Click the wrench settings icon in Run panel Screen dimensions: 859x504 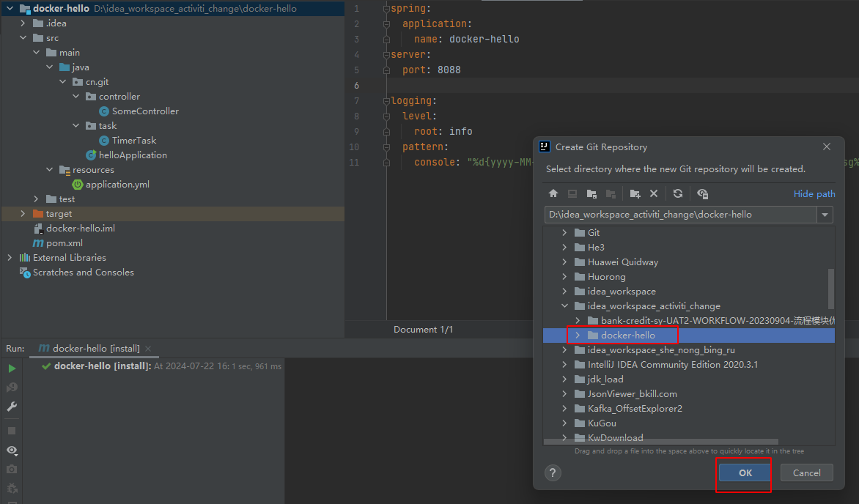[12, 407]
